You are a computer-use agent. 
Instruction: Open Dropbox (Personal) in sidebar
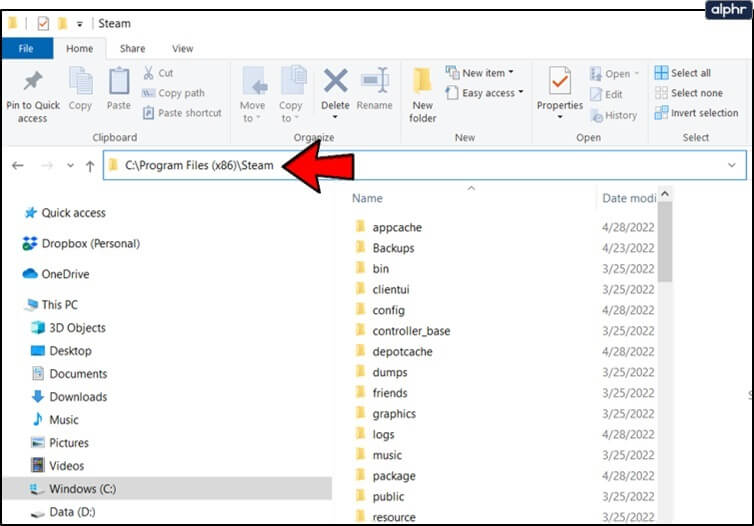tap(81, 244)
